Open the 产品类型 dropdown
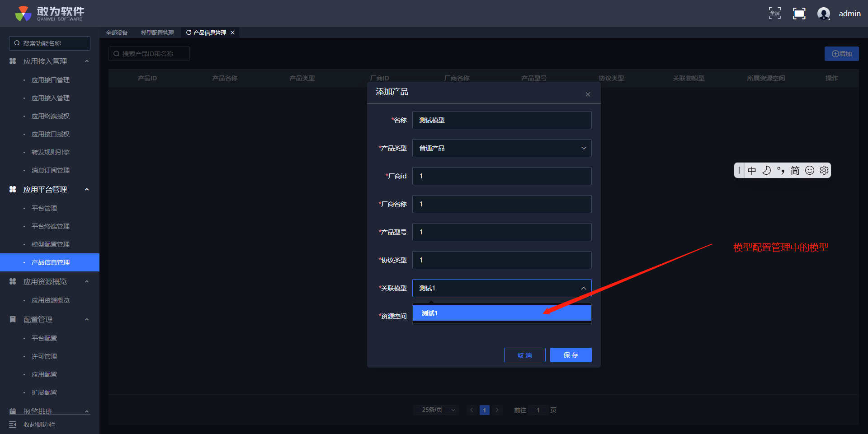868x434 pixels. [x=502, y=148]
